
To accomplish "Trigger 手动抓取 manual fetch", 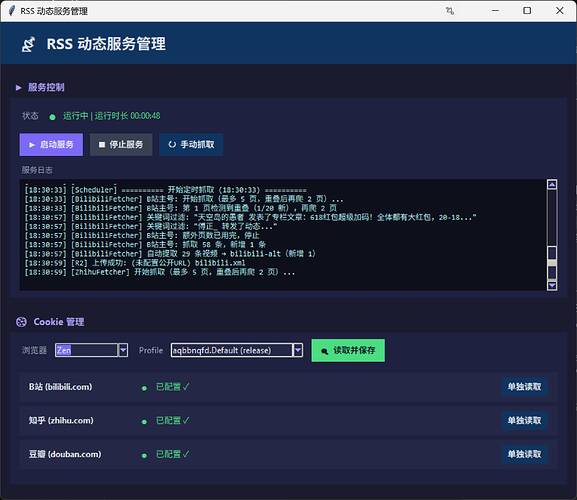I will click(191, 145).
